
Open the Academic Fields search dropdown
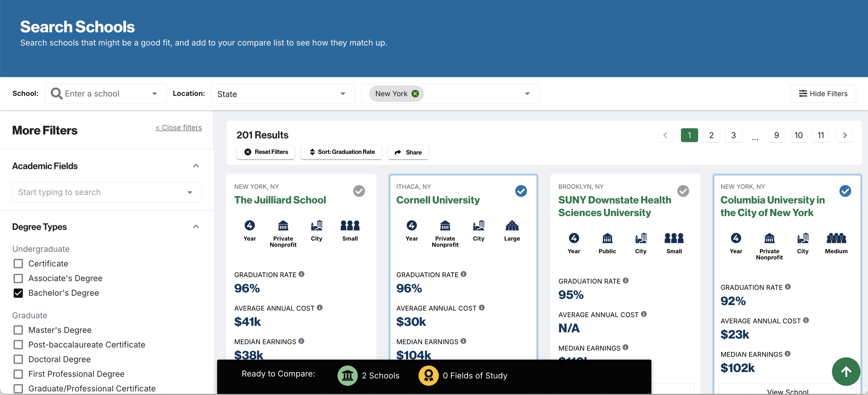click(190, 192)
